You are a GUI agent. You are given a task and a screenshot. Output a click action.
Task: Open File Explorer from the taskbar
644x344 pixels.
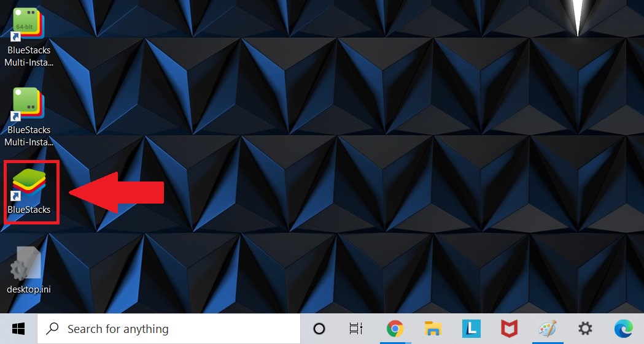(433, 329)
